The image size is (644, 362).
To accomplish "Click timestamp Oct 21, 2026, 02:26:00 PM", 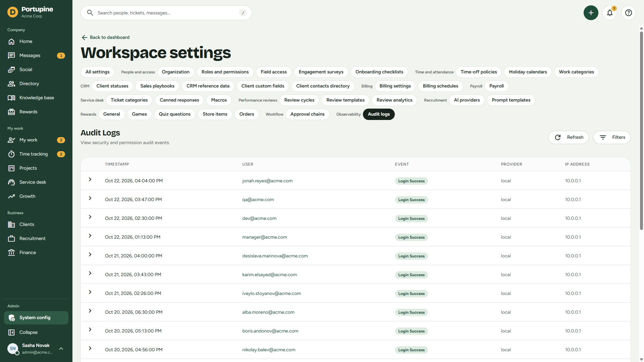I will click(x=133, y=294).
